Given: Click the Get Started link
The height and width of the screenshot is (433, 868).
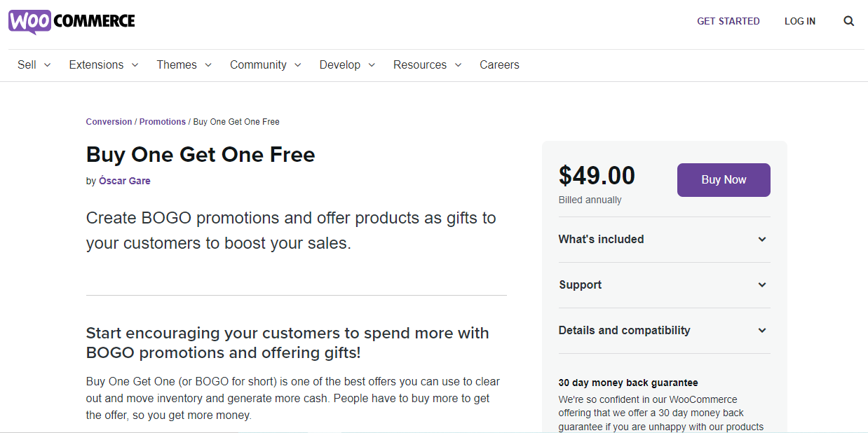Looking at the screenshot, I should [728, 21].
